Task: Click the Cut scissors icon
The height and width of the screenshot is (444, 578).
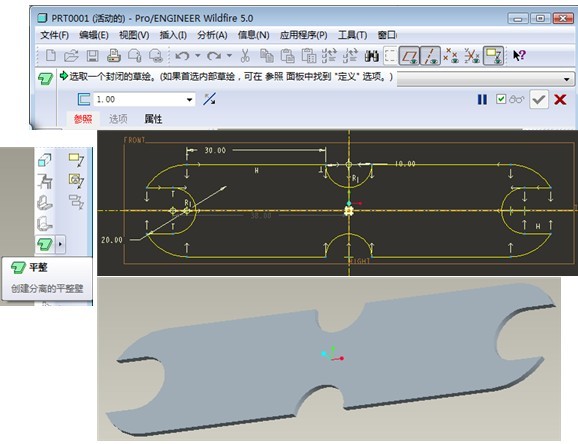Action: tap(245, 56)
